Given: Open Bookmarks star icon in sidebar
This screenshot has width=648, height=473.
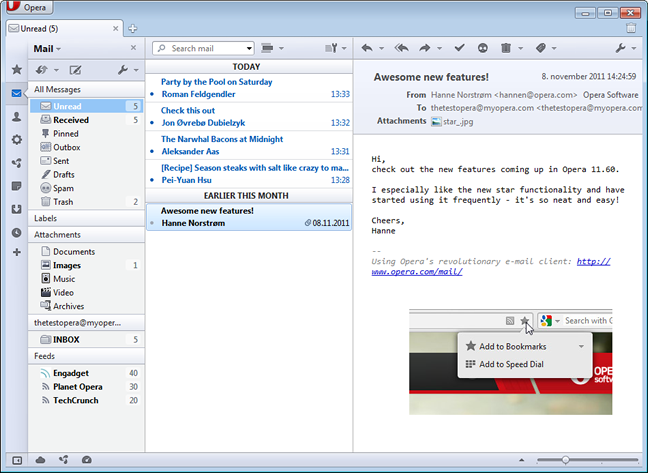Looking at the screenshot, I should 17,69.
